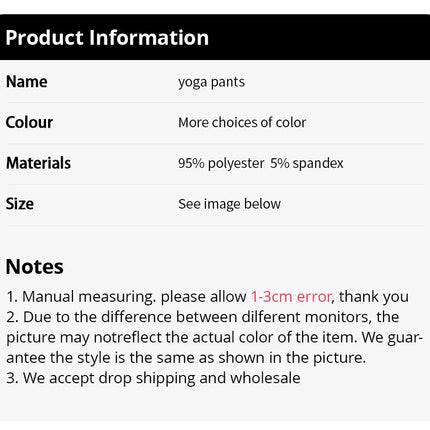Click the word wholesale
The height and width of the screenshot is (430, 430).
click(x=265, y=378)
